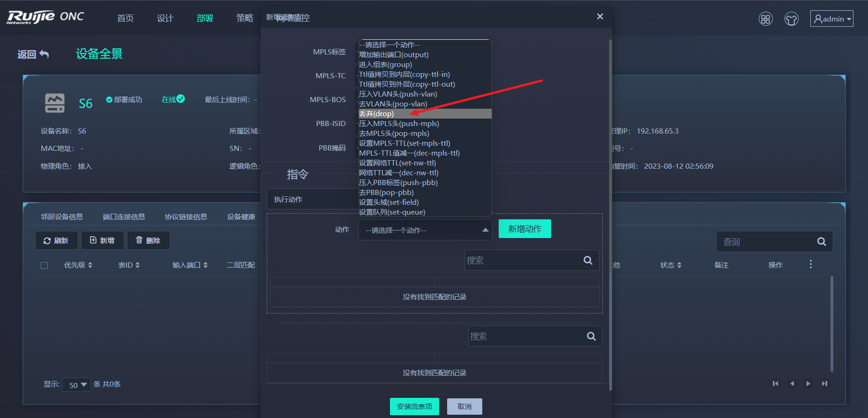Switch to 协议链接信息 tab
This screenshot has width=868, height=418.
[186, 216]
